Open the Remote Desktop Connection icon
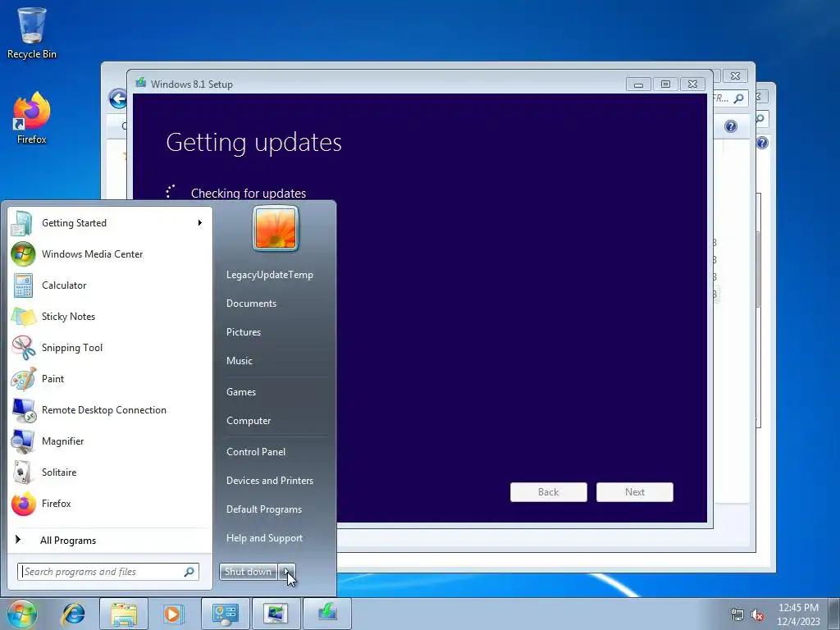Screen dimensions: 840x630 tap(23, 410)
